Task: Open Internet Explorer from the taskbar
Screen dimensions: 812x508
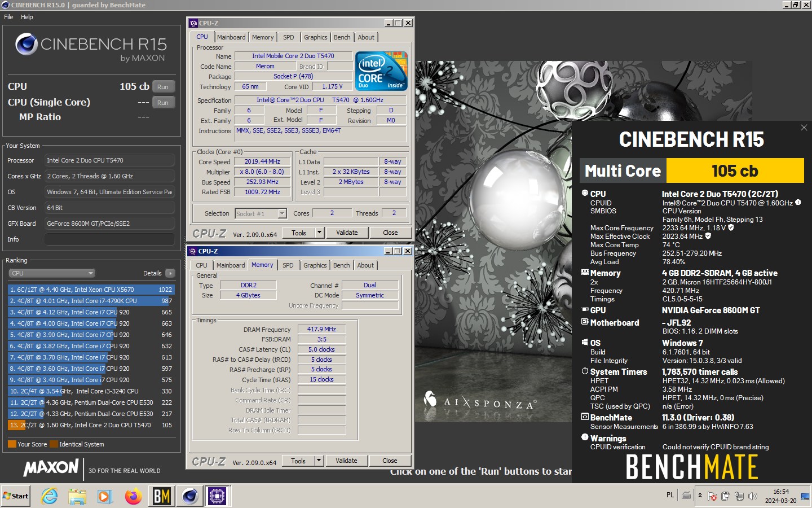Action: 50,496
